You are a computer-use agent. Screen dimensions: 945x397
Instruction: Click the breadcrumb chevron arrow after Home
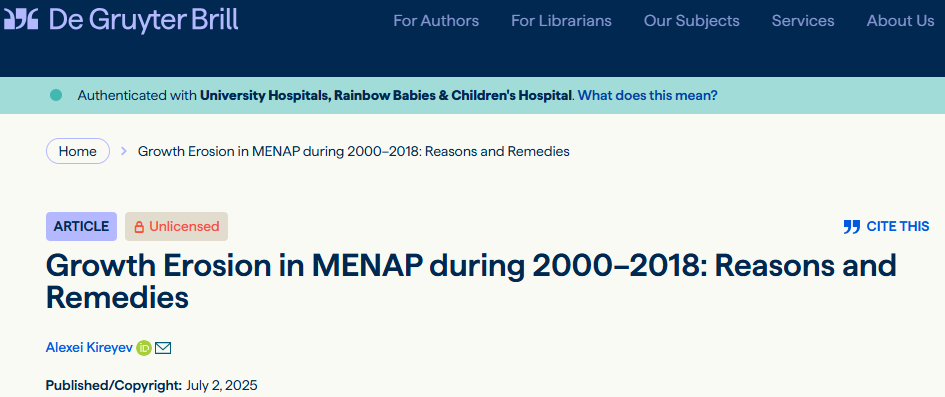point(124,151)
